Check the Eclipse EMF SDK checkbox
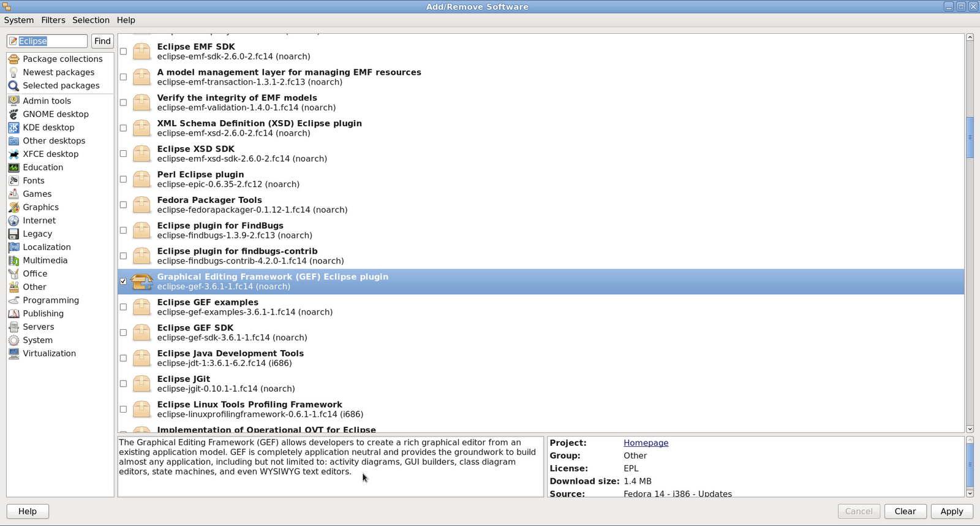The width and height of the screenshot is (980, 526). coord(123,51)
